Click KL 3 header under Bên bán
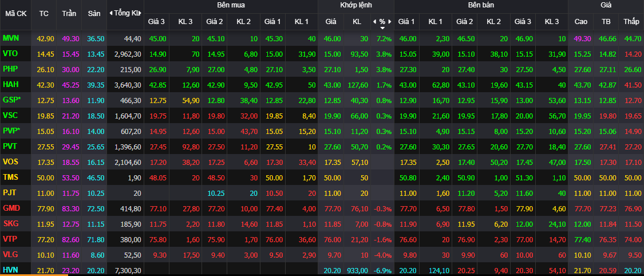 552,21
